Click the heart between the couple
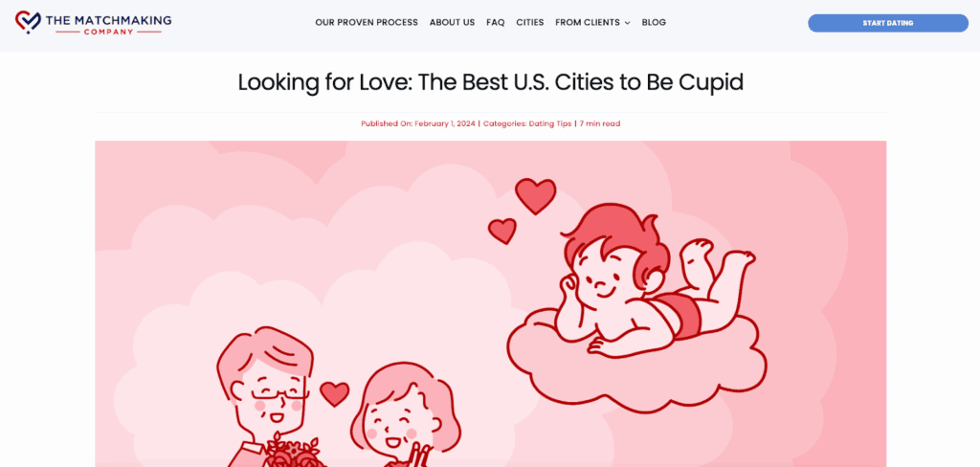The height and width of the screenshot is (467, 980). tap(334, 394)
